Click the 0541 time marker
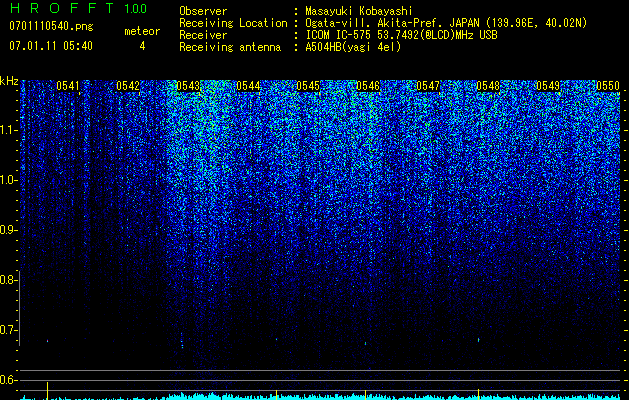The height and width of the screenshot is (400, 629). pos(68,86)
